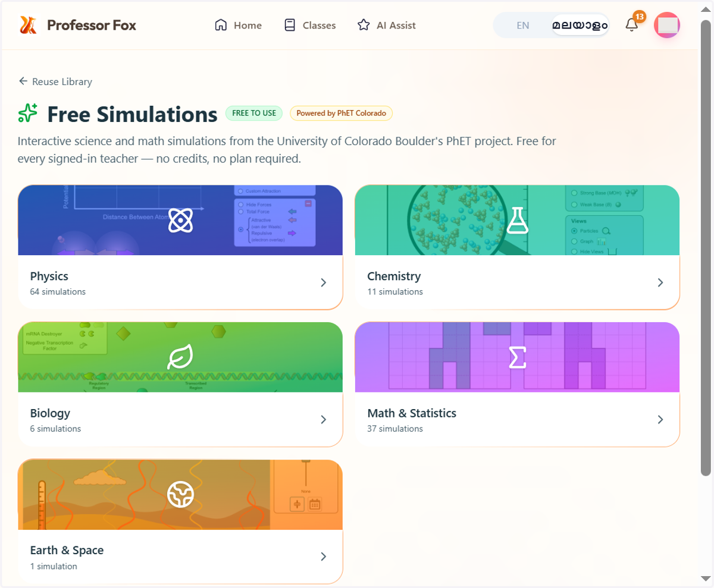
Task: Expand the Biology category chevron
Action: pyautogui.click(x=324, y=420)
